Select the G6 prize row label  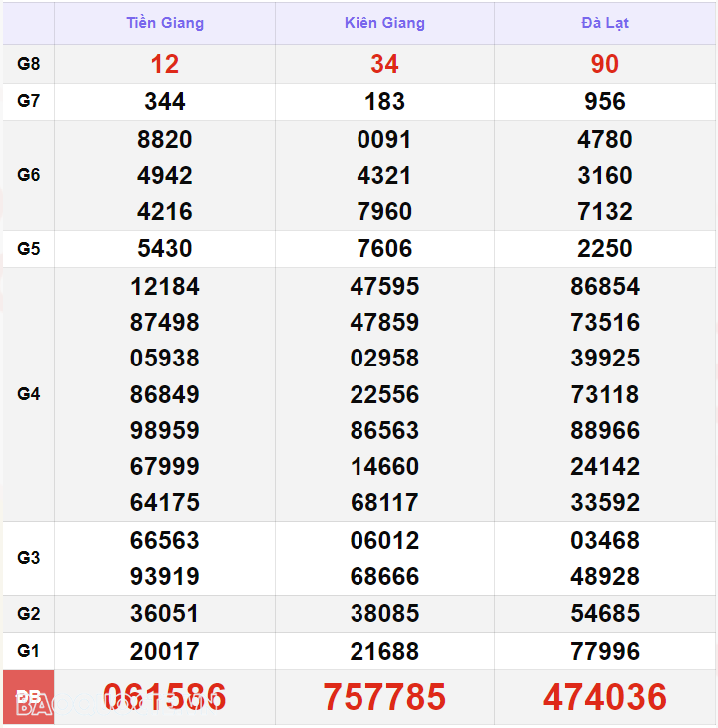[29, 175]
